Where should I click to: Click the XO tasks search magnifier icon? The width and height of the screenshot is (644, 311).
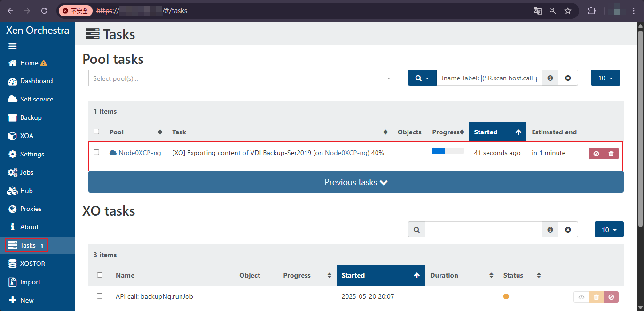click(x=416, y=230)
